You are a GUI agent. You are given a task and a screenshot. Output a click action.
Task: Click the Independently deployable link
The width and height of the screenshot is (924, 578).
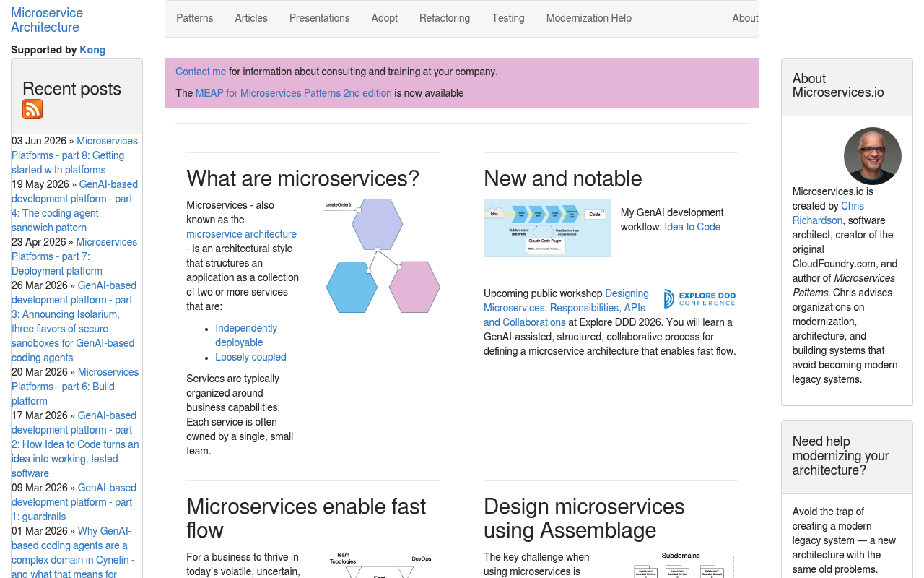(246, 335)
